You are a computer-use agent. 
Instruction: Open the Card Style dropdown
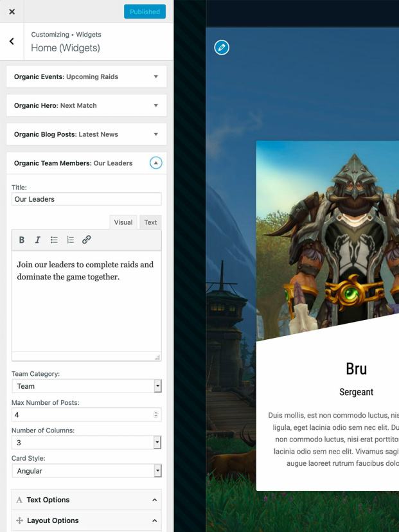click(87, 470)
